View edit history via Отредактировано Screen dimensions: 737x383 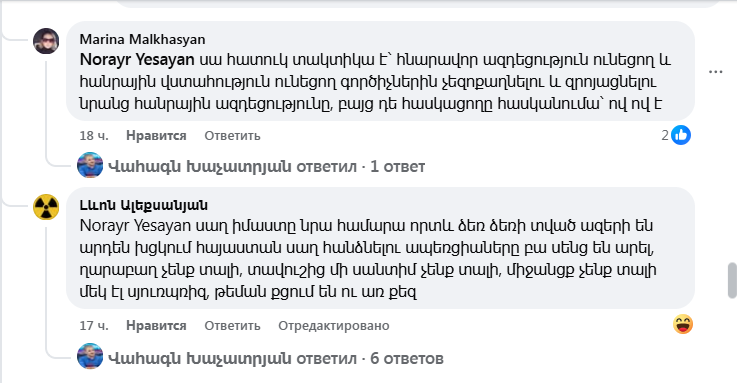334,326
